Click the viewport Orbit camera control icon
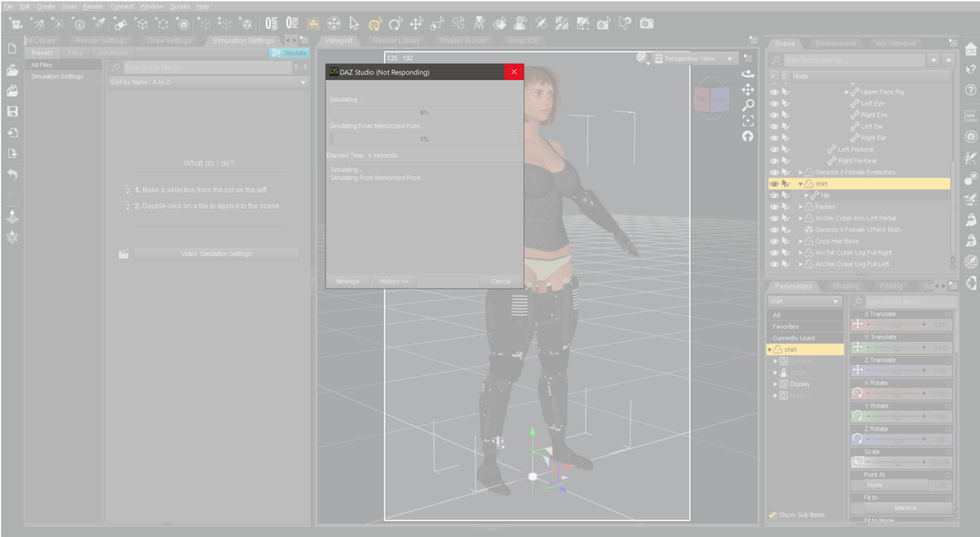 coord(748,74)
